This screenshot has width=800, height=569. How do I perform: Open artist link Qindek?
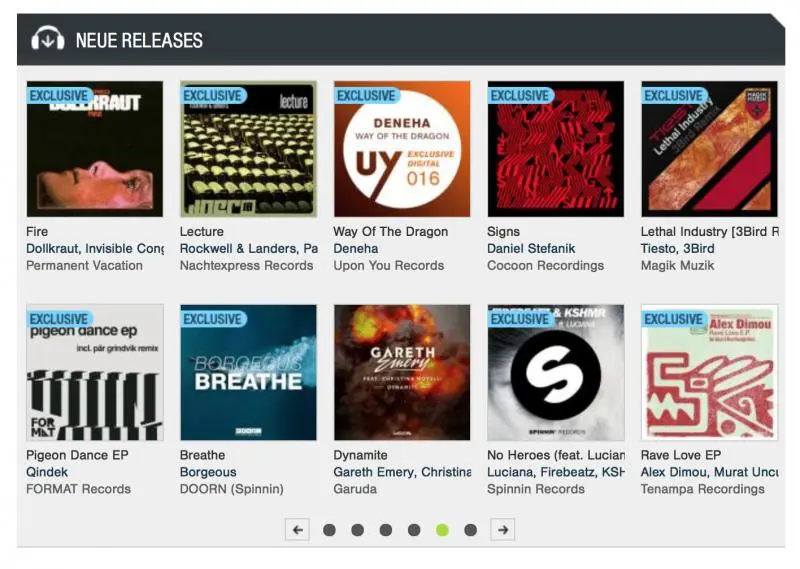(47, 472)
